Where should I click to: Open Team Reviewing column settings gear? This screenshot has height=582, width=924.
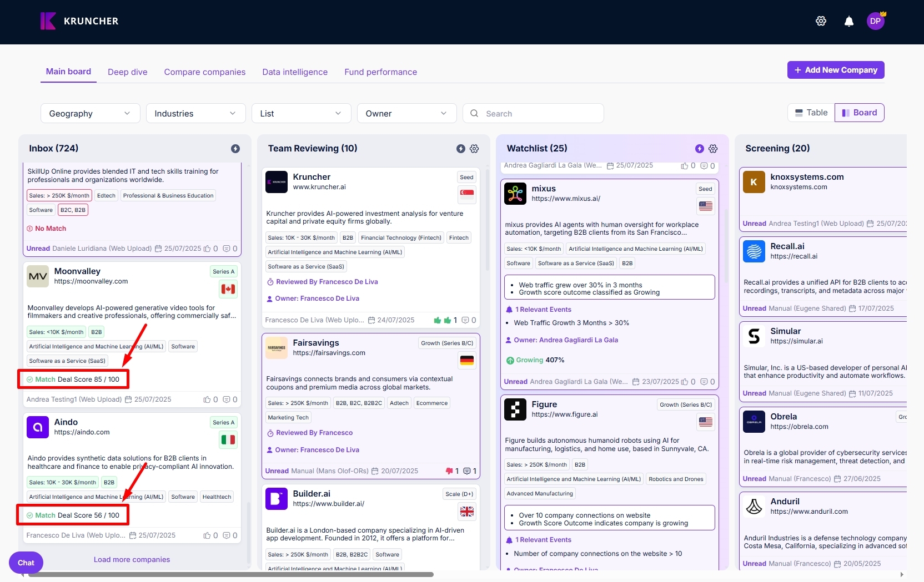pyautogui.click(x=474, y=149)
